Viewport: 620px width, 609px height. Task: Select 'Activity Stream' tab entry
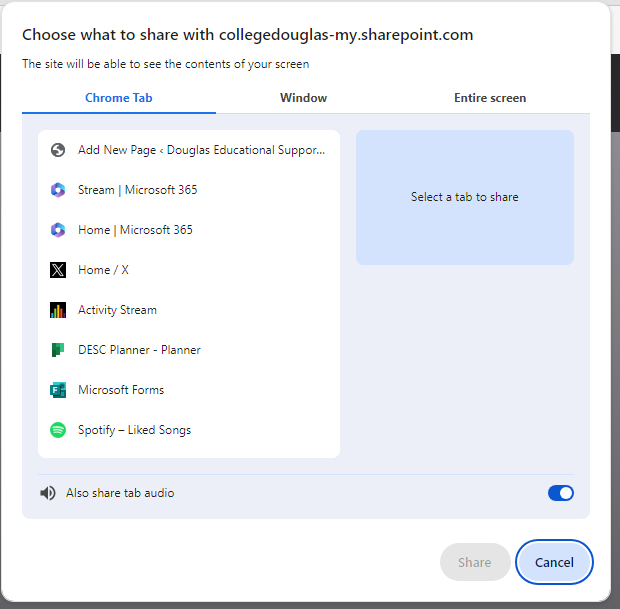pos(189,310)
